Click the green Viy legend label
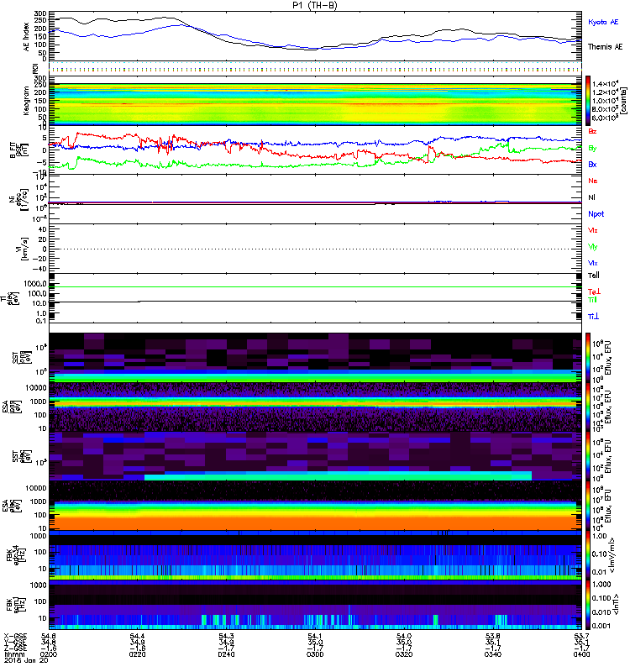The width and height of the screenshot is (630, 672). point(593,247)
